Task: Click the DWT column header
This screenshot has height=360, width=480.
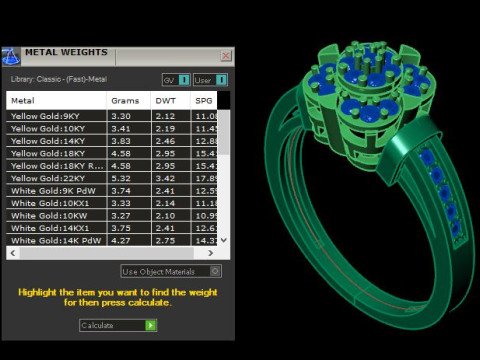Action: point(171,101)
